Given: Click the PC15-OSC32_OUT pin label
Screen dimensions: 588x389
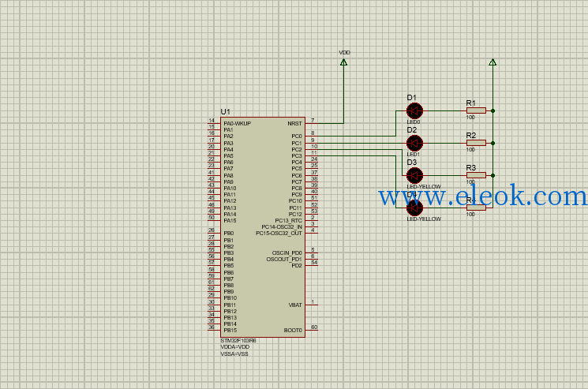Looking at the screenshot, I should coord(279,233).
